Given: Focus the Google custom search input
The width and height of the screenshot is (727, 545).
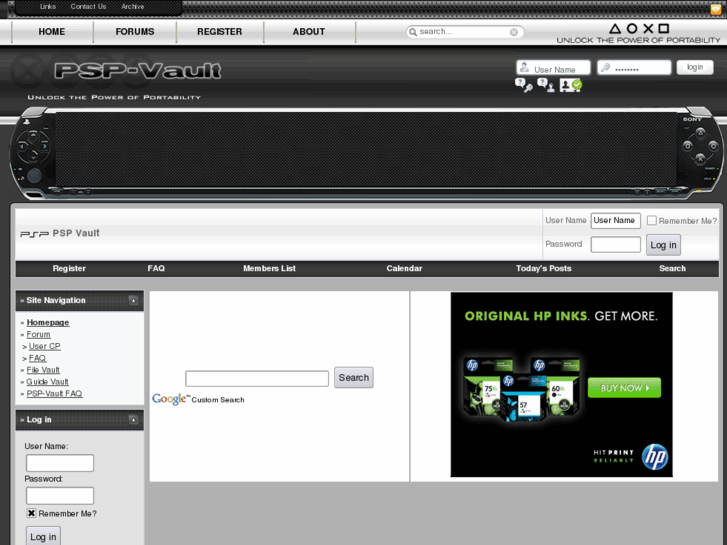Looking at the screenshot, I should click(257, 378).
